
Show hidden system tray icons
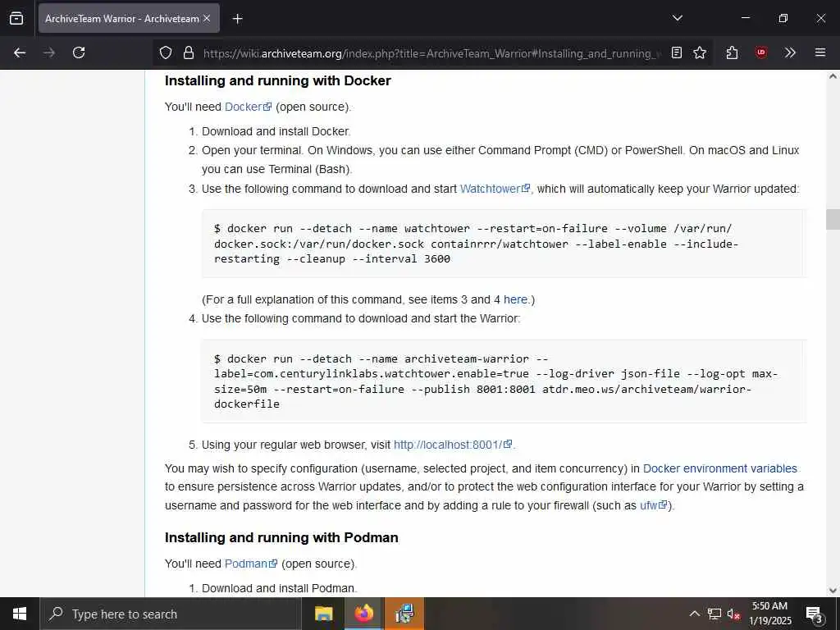(694, 614)
